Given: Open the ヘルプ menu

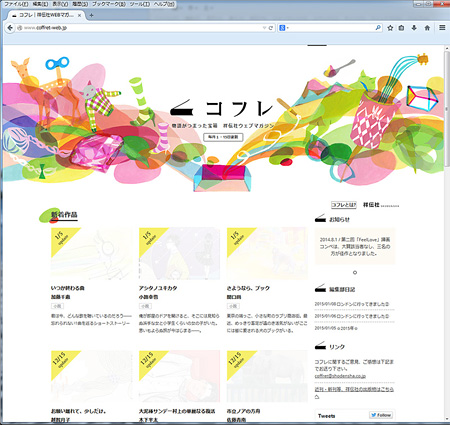Looking at the screenshot, I should (164, 4).
